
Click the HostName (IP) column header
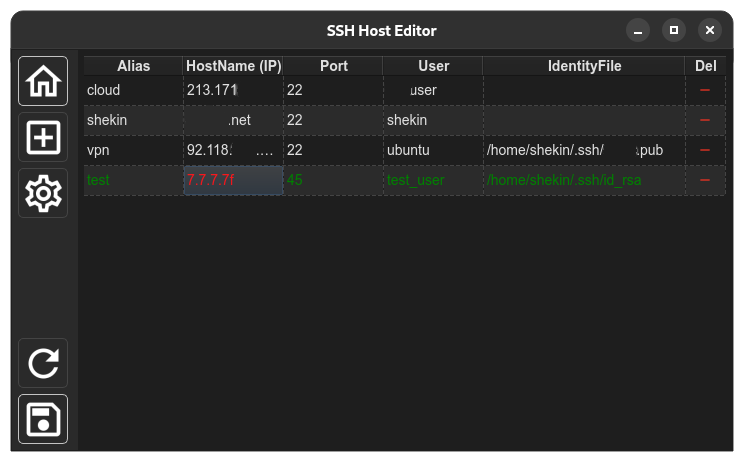click(x=233, y=66)
